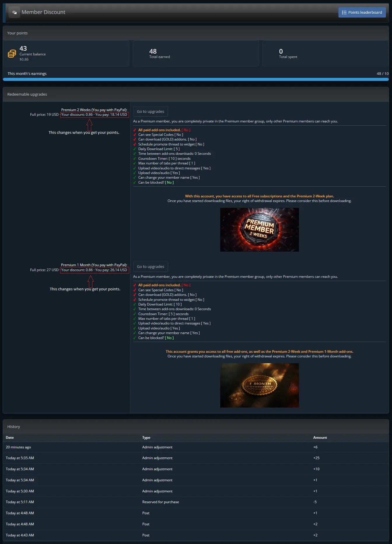The width and height of the screenshot is (392, 544).
Task: Click red check beside first 'Can download (GOLD) addons'
Action: point(134,139)
